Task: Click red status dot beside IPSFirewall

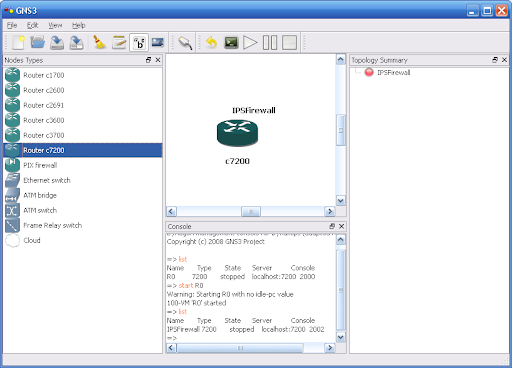Action: (x=369, y=72)
